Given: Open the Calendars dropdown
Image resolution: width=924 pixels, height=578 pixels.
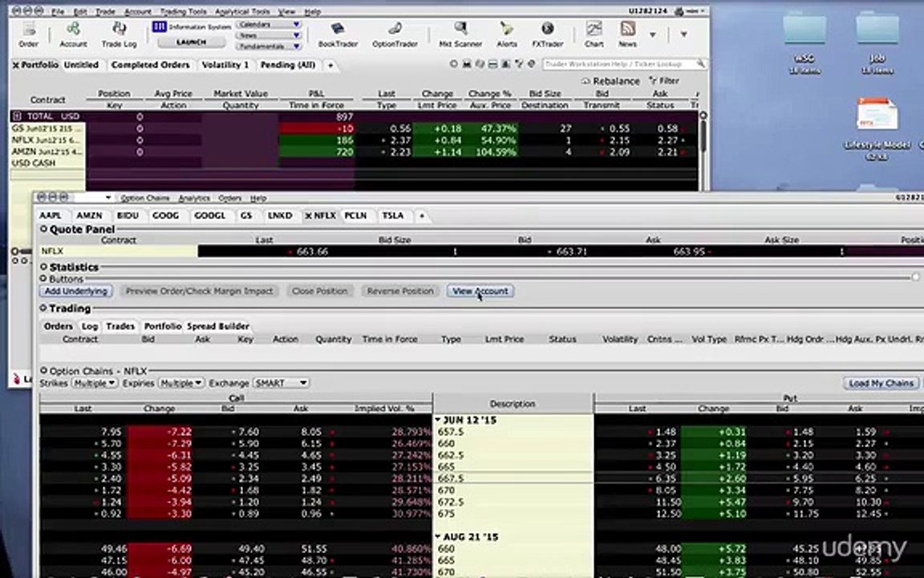Looking at the screenshot, I should point(269,24).
